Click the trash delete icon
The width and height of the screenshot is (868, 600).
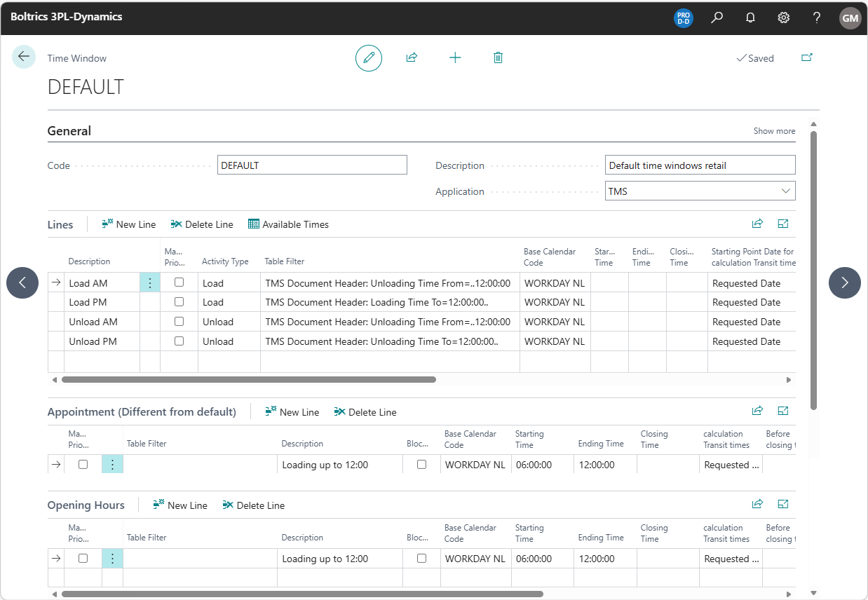tap(498, 58)
